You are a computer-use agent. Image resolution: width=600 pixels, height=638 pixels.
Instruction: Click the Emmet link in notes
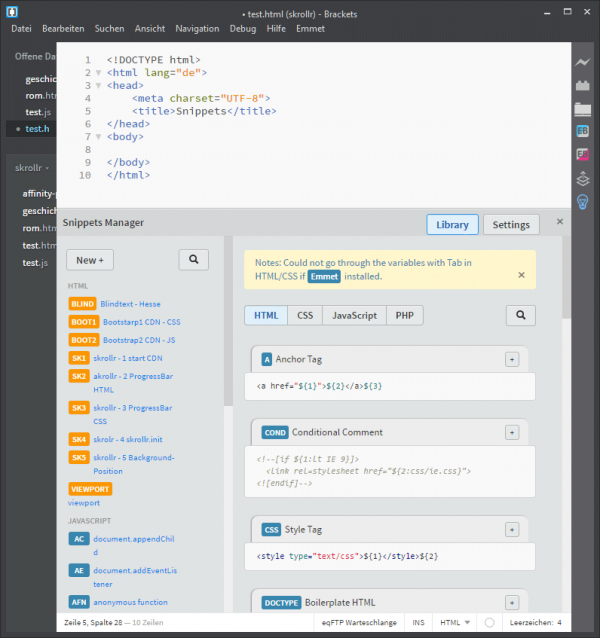click(324, 277)
